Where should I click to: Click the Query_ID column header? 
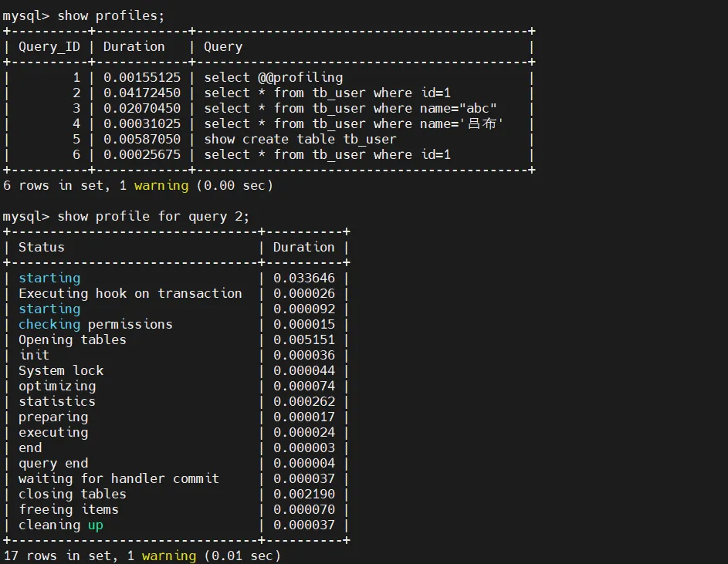click(49, 46)
